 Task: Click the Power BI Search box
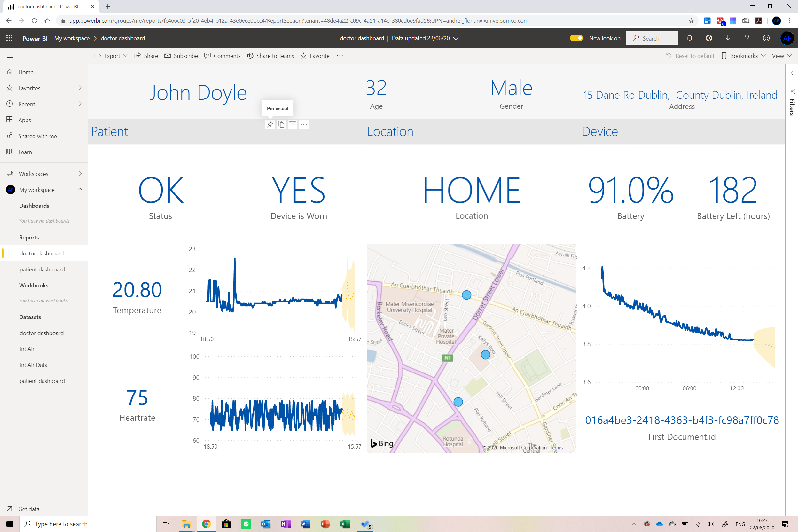coord(652,38)
